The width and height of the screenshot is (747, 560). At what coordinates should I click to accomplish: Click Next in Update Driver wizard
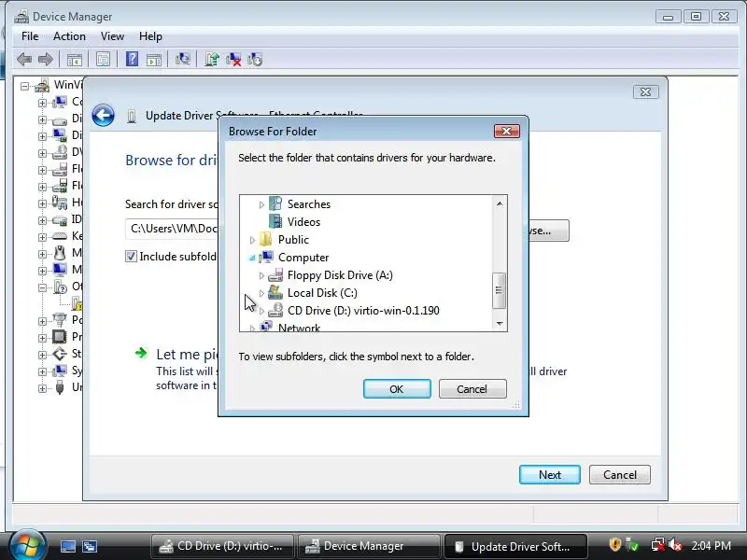pos(550,475)
